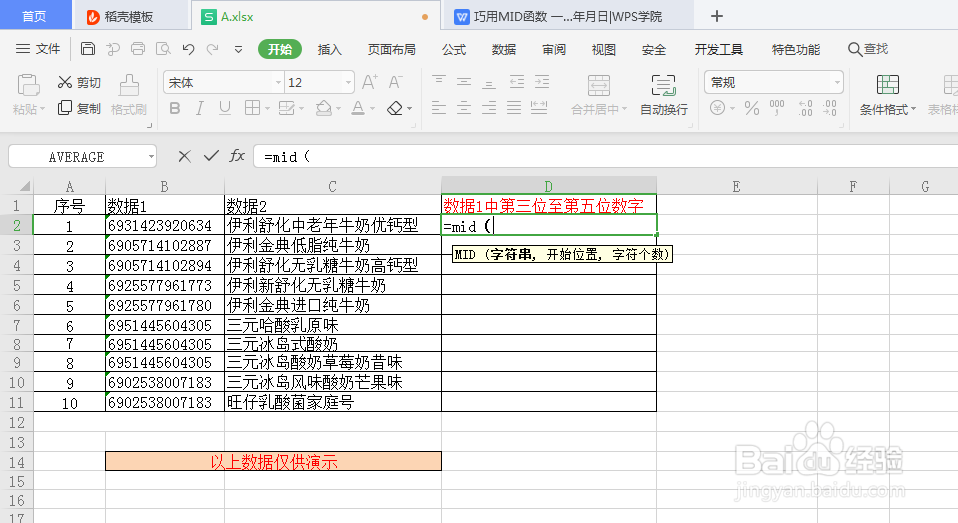958x523 pixels.
Task: Select column D header
Action: pyautogui.click(x=549, y=186)
